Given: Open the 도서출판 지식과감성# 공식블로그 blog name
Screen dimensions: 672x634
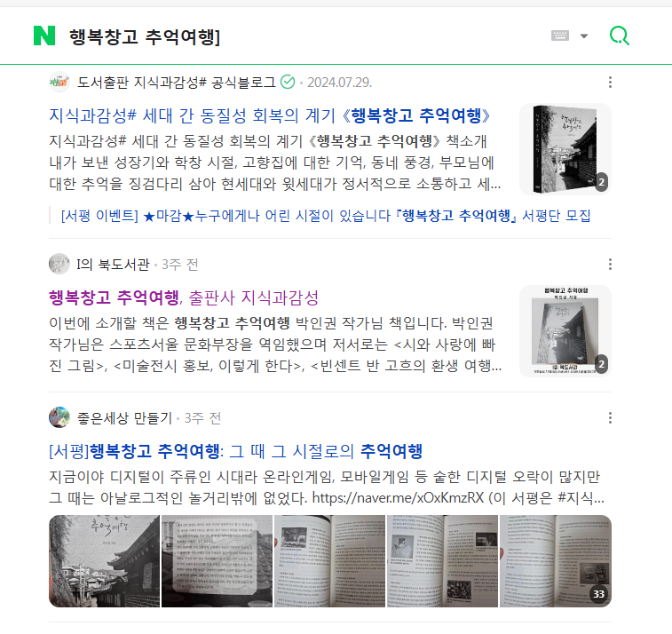Looking at the screenshot, I should pyautogui.click(x=176, y=83).
